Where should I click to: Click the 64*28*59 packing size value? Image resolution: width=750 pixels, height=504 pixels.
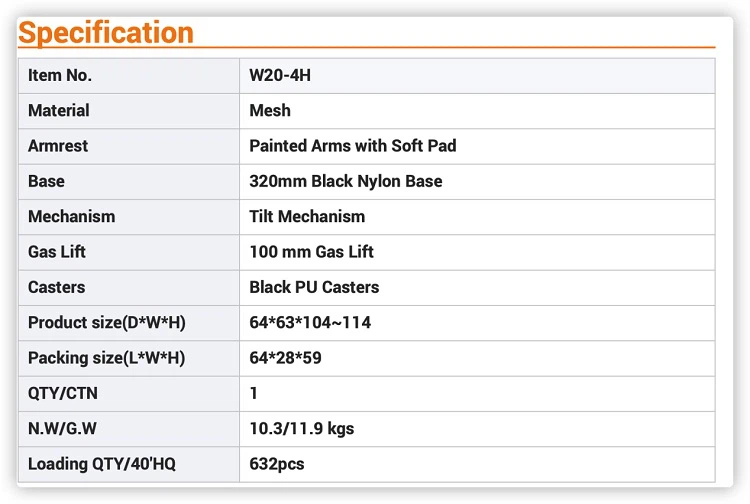(285, 358)
